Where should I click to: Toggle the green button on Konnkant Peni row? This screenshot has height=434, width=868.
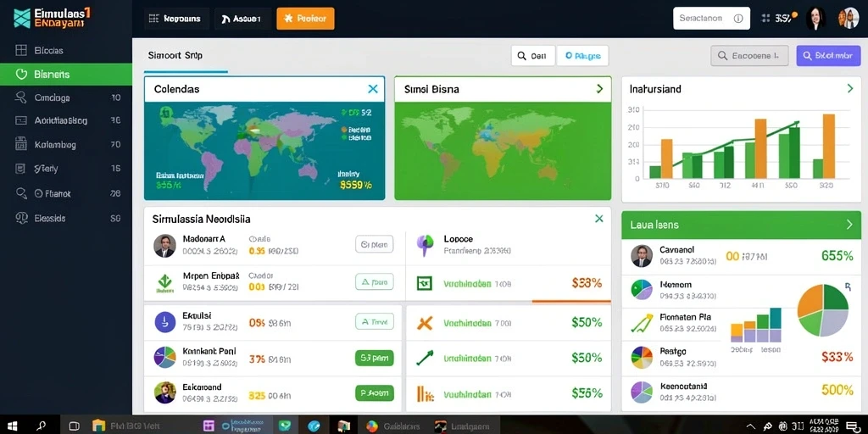tap(374, 359)
